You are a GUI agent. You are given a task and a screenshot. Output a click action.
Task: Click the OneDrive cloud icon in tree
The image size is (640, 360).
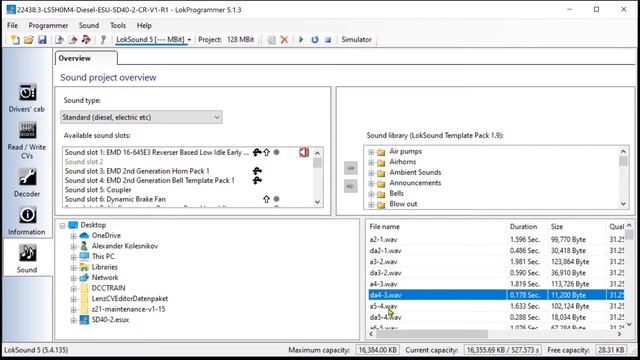(84, 236)
